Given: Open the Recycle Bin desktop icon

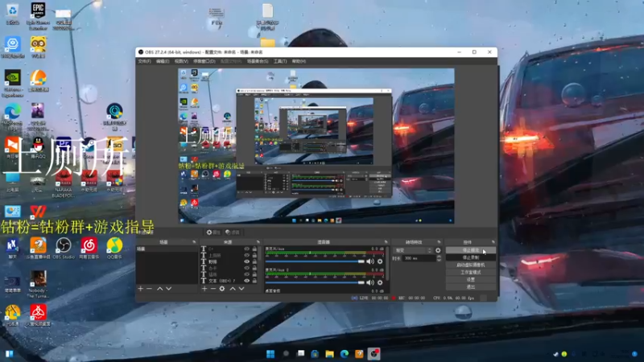Looking at the screenshot, I should pos(12,14).
